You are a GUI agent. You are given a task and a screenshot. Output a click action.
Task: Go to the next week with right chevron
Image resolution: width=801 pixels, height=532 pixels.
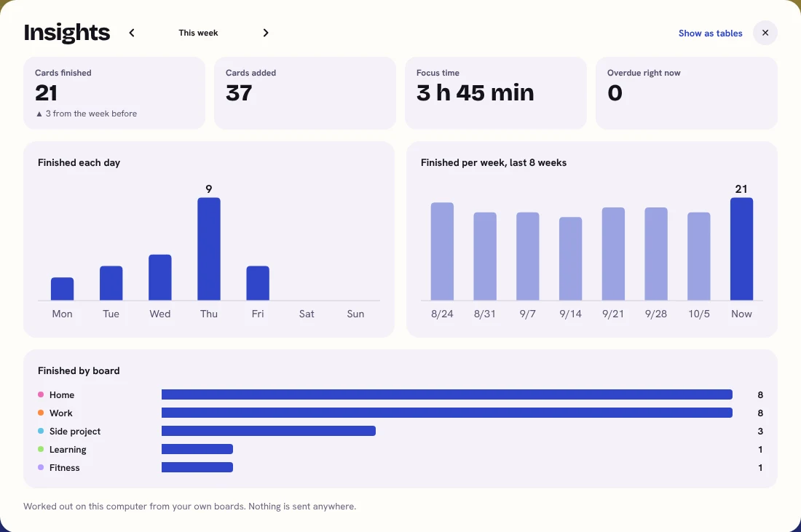pyautogui.click(x=266, y=33)
